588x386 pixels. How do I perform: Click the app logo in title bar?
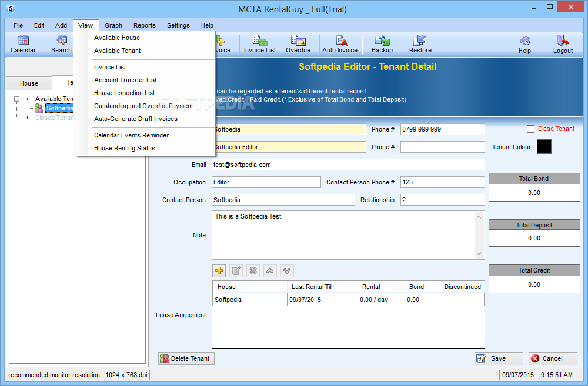(11, 9)
